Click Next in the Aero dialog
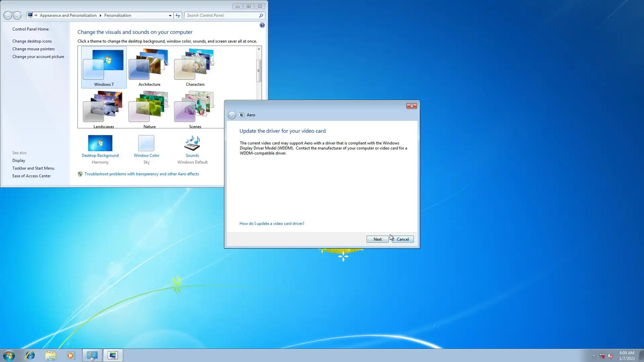 377,239
